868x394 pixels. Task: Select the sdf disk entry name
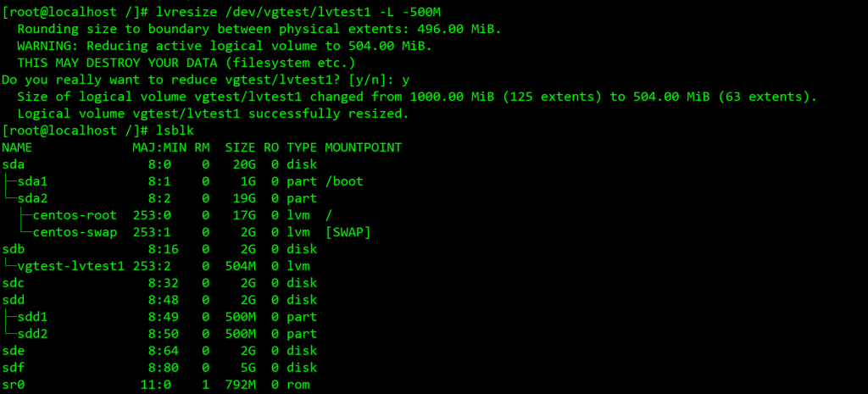point(14,369)
